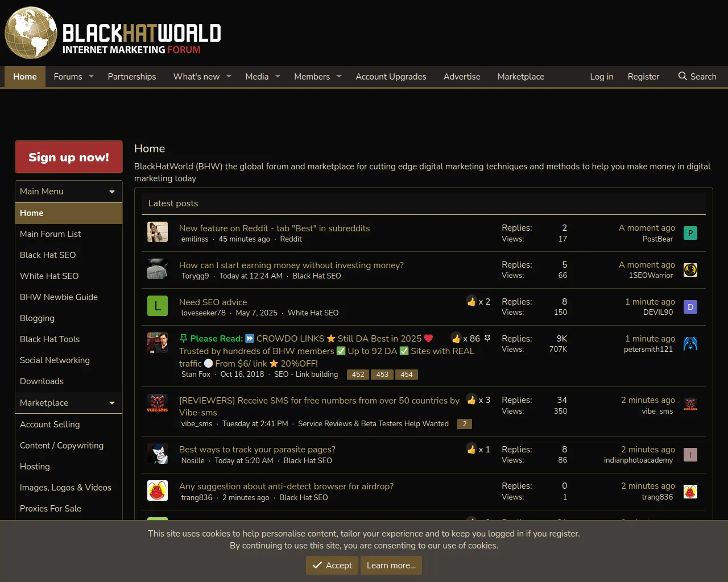Select the Home tab in navbar
The width and height of the screenshot is (728, 582).
[25, 76]
